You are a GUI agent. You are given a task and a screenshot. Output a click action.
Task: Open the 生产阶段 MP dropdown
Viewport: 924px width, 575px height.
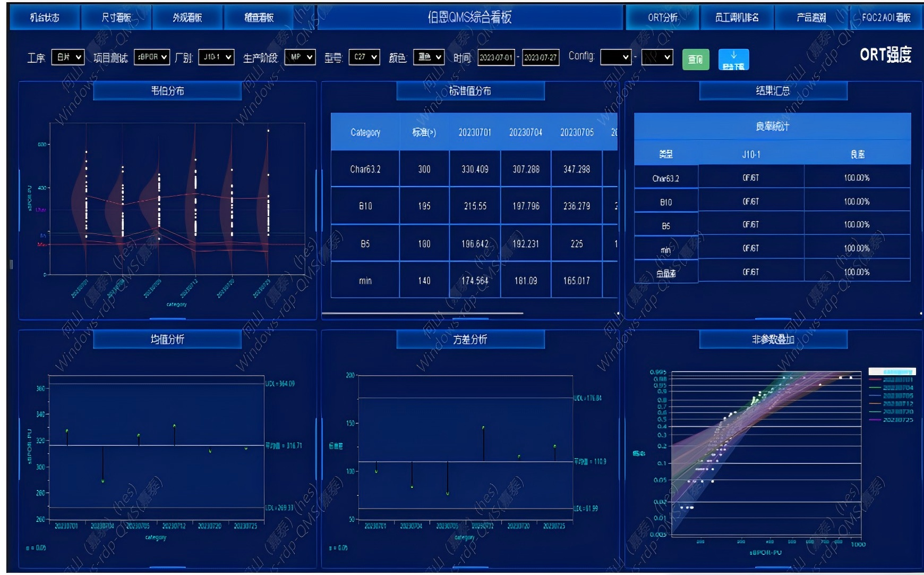click(300, 57)
